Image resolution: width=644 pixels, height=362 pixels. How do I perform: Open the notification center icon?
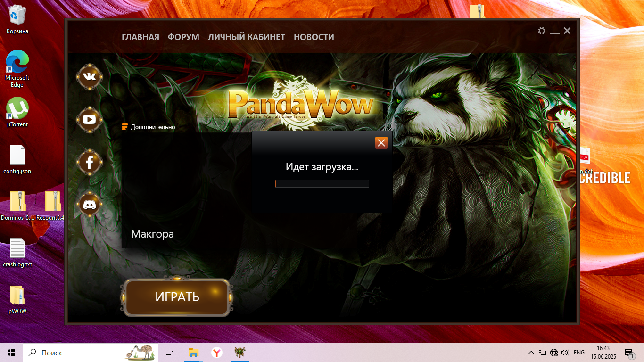[x=629, y=353]
